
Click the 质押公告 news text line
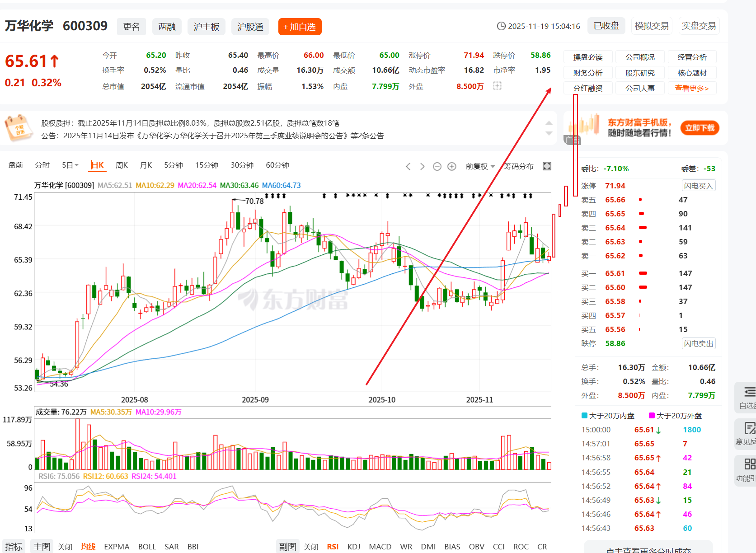coord(190,123)
